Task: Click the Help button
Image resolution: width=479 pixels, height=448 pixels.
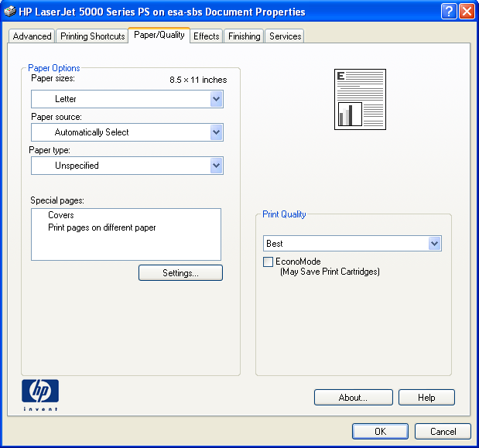Action: point(426,397)
